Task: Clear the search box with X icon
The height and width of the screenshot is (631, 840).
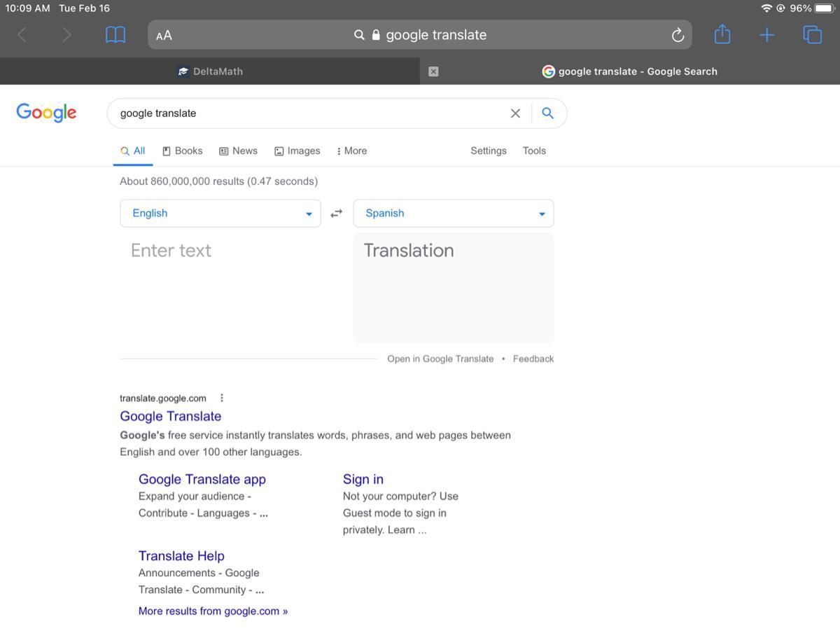Action: (515, 113)
